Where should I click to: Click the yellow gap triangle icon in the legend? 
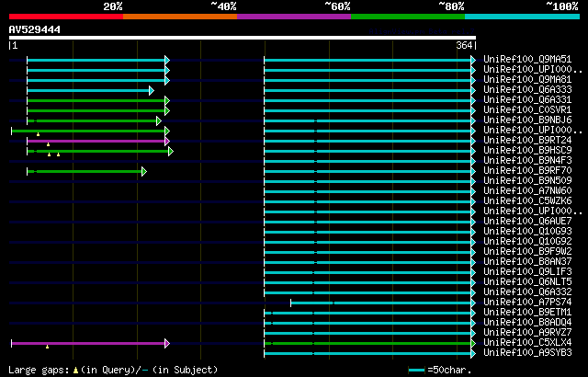tap(75, 371)
